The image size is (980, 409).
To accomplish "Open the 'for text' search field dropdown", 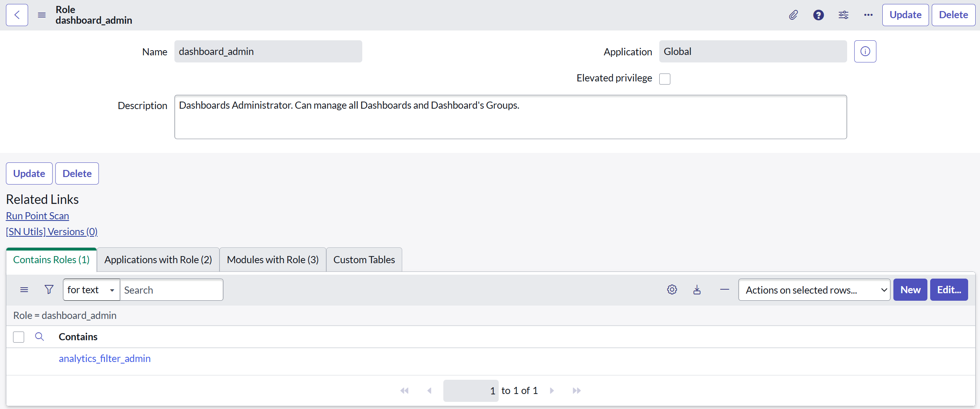I will point(91,290).
